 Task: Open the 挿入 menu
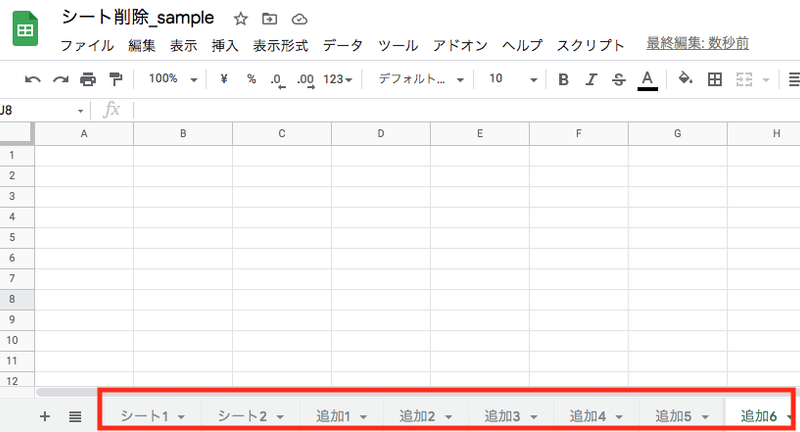225,45
